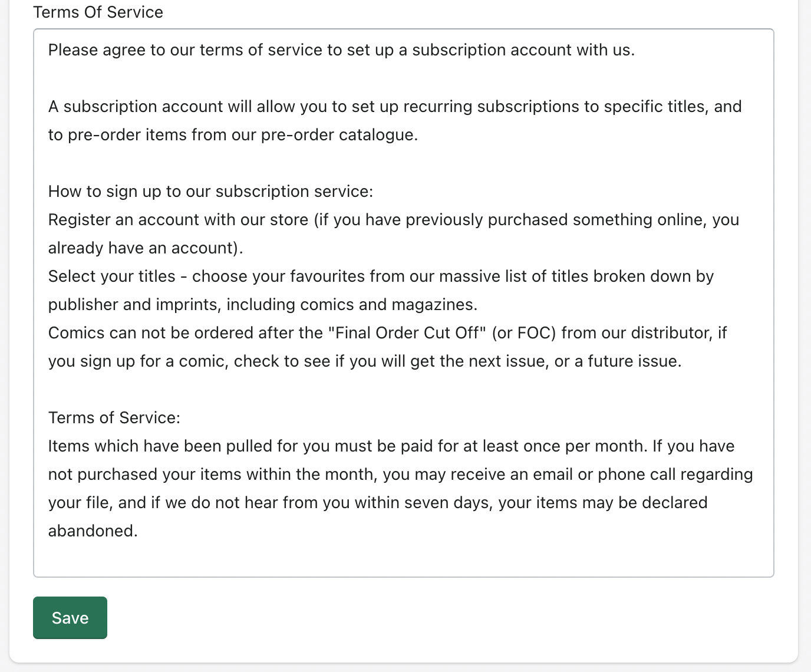Click the Terms Of Service field label
The height and width of the screenshot is (672, 811).
(98, 12)
